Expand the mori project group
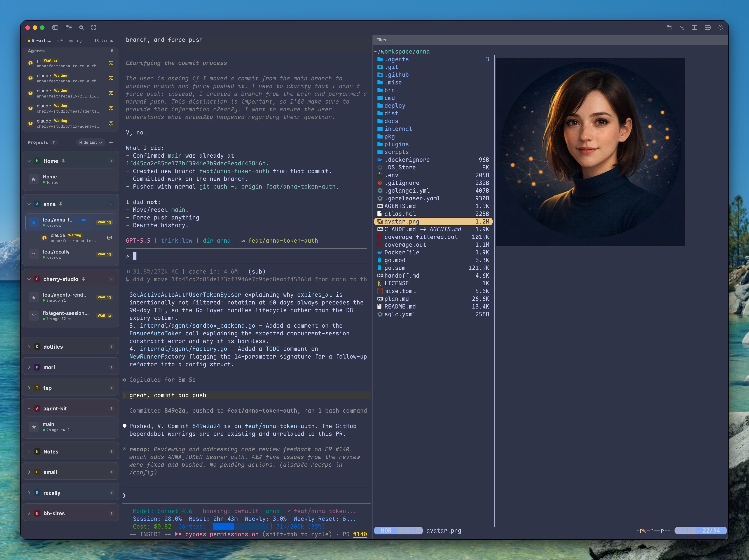The width and height of the screenshot is (749, 560). (x=29, y=367)
